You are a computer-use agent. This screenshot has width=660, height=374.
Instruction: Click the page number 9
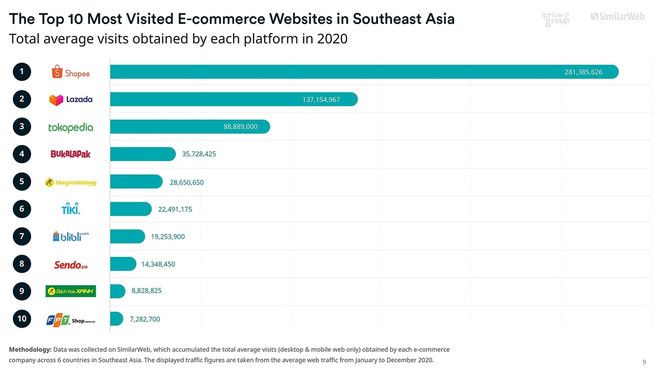pyautogui.click(x=644, y=362)
